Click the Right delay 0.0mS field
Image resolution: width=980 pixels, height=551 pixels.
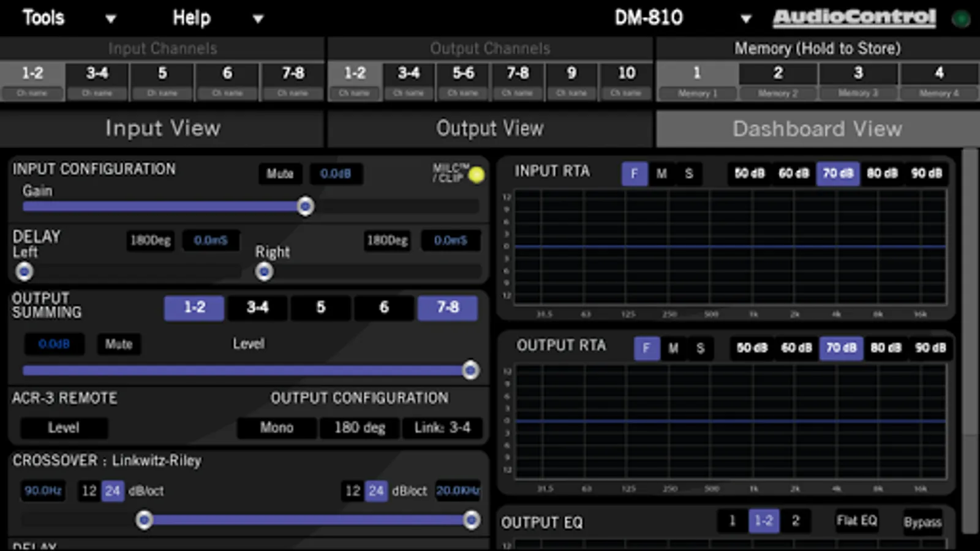tap(451, 241)
